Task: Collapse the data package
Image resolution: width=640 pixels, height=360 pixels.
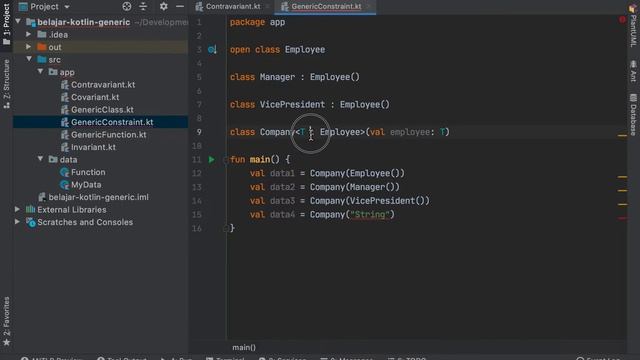Action: (40, 159)
